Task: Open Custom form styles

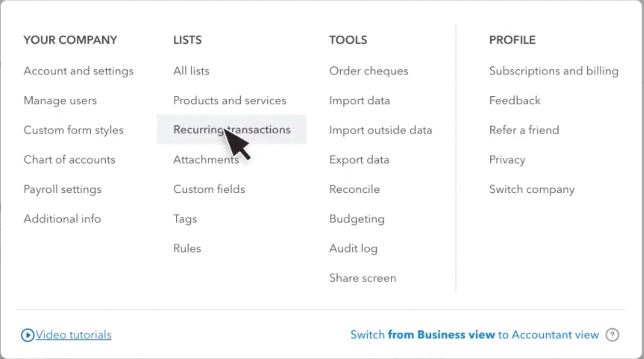Action: point(74,130)
